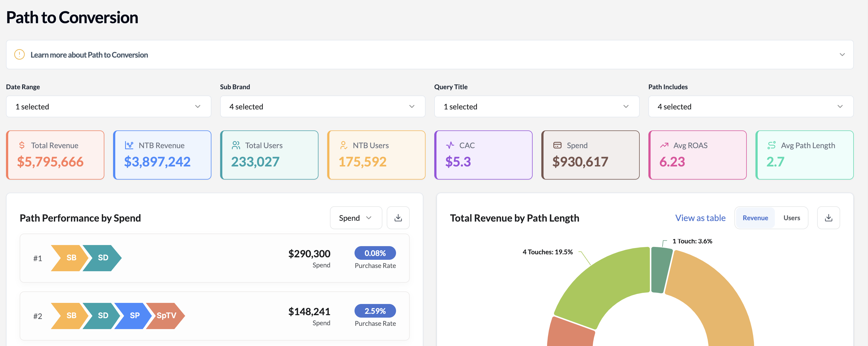868x346 pixels.
Task: Click the Total Users people icon
Action: click(x=236, y=145)
